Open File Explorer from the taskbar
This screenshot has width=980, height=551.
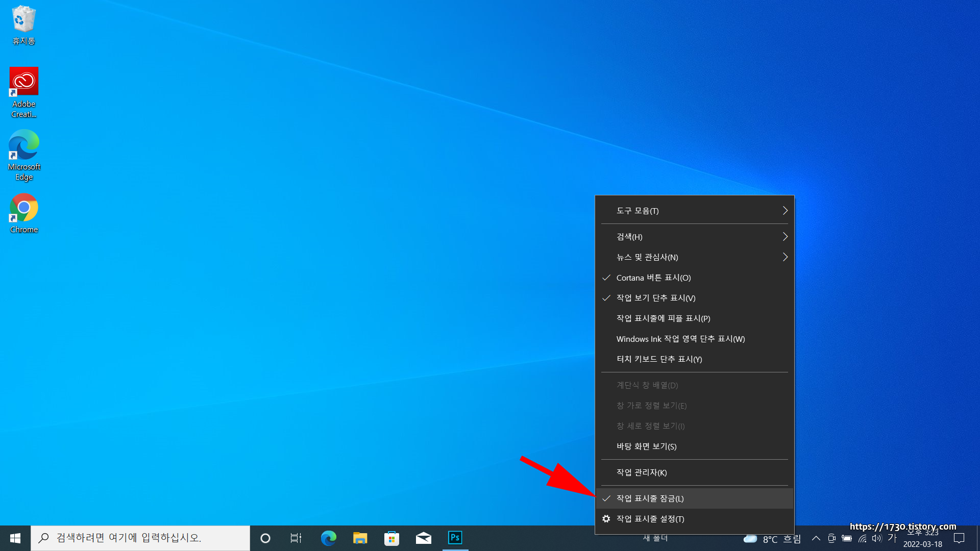click(360, 538)
